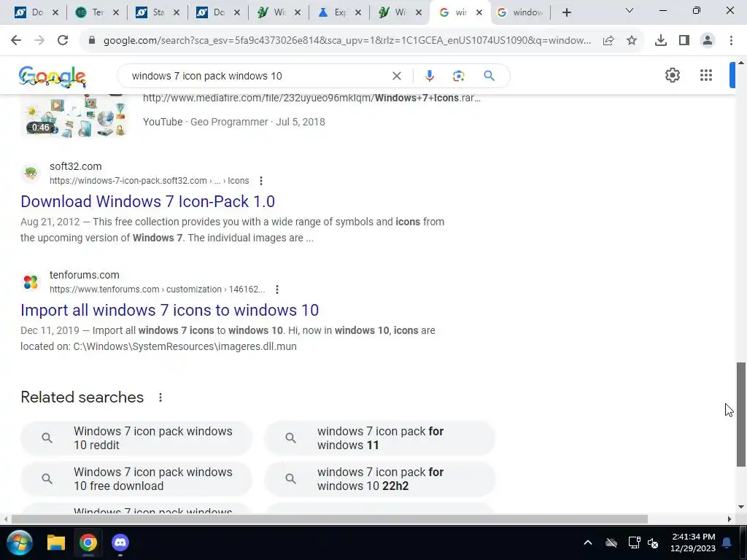The width and height of the screenshot is (747, 560).
Task: Close the active 'wir' Google tab
Action: (x=479, y=12)
